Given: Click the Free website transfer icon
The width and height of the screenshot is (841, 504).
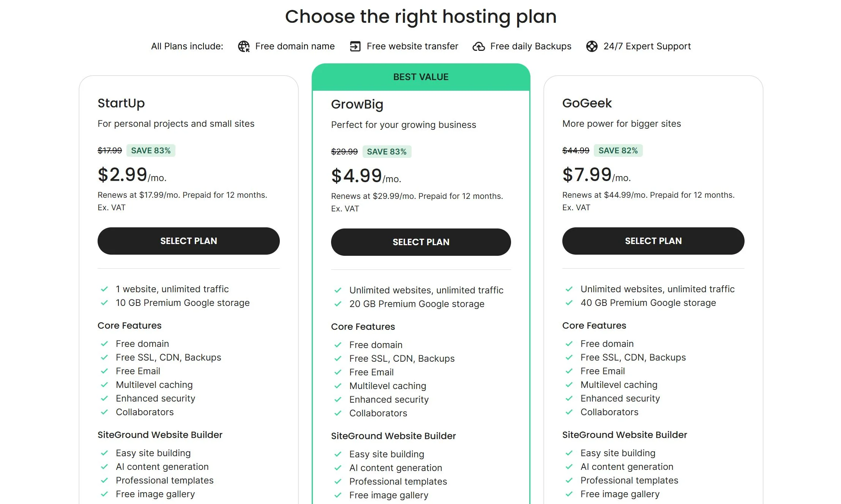Looking at the screenshot, I should 355,46.
